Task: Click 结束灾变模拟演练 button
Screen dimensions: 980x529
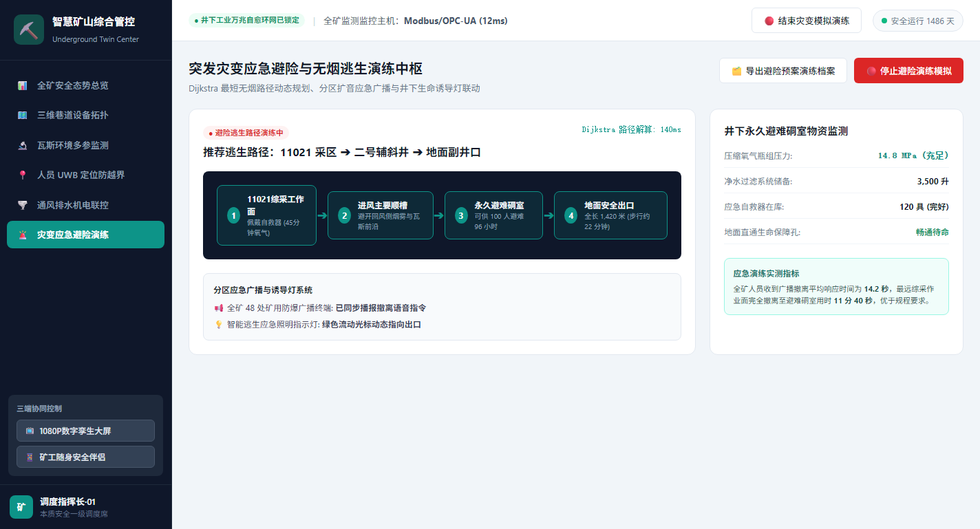Action: tap(807, 21)
